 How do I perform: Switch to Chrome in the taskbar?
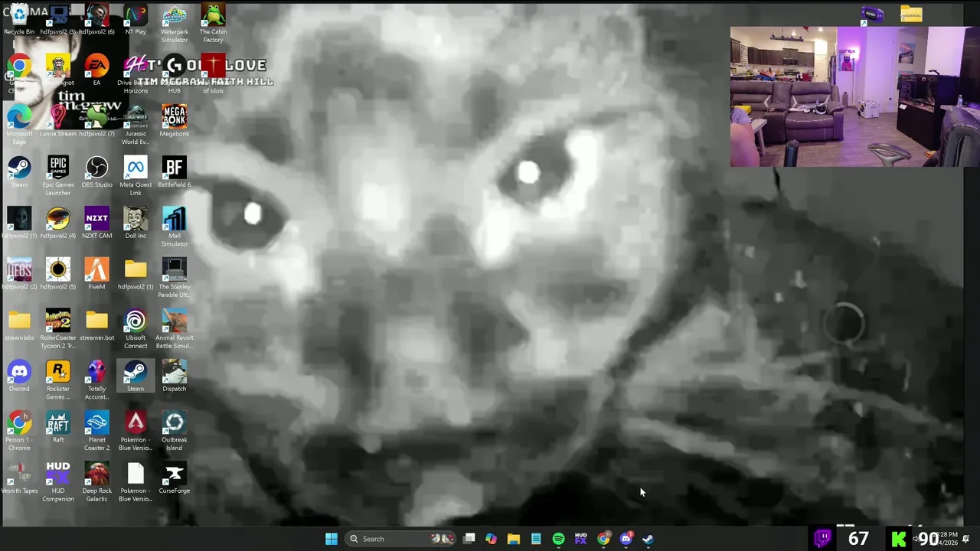pyautogui.click(x=604, y=539)
